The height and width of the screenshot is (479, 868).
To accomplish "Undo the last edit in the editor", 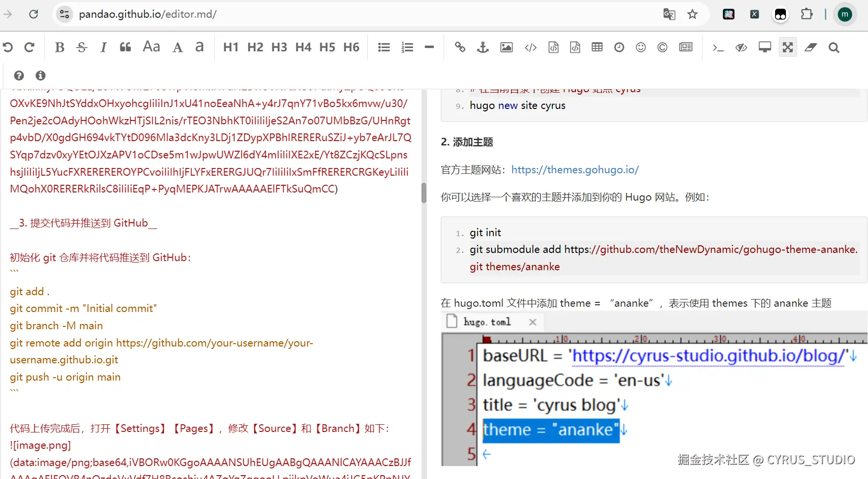I will (x=8, y=47).
